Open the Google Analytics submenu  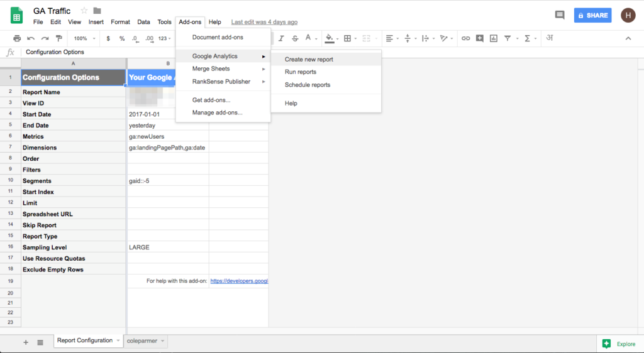pyautogui.click(x=223, y=56)
